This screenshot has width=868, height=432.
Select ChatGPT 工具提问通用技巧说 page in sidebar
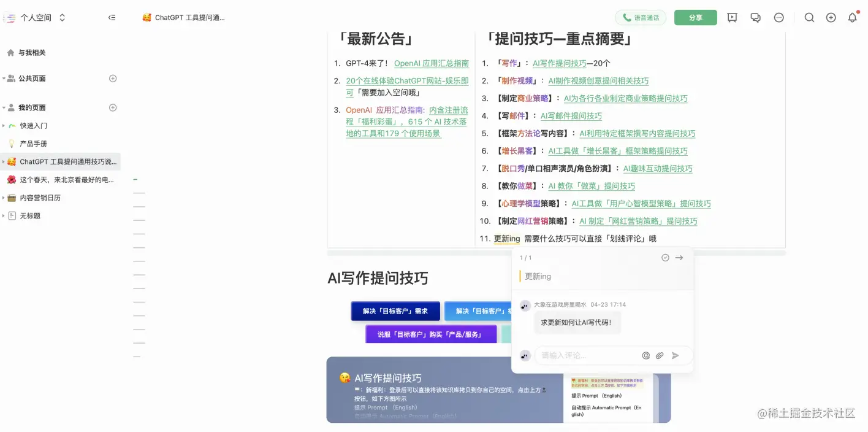pyautogui.click(x=67, y=162)
